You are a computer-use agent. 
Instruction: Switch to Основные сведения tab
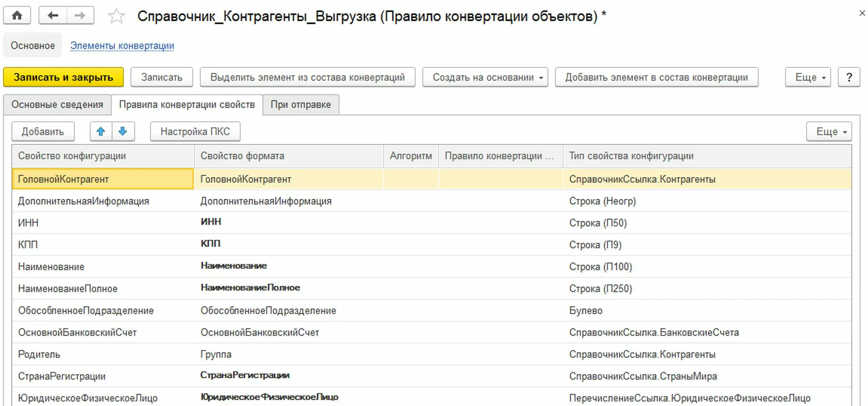click(57, 104)
